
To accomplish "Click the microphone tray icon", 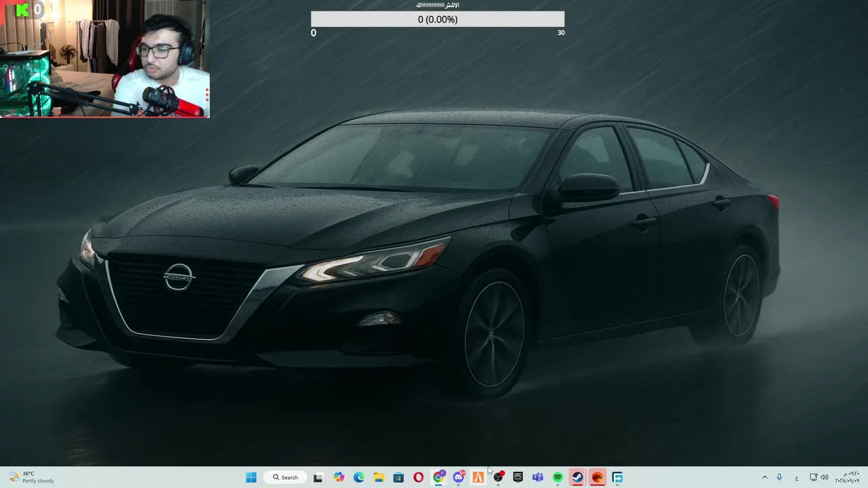I will tap(779, 477).
